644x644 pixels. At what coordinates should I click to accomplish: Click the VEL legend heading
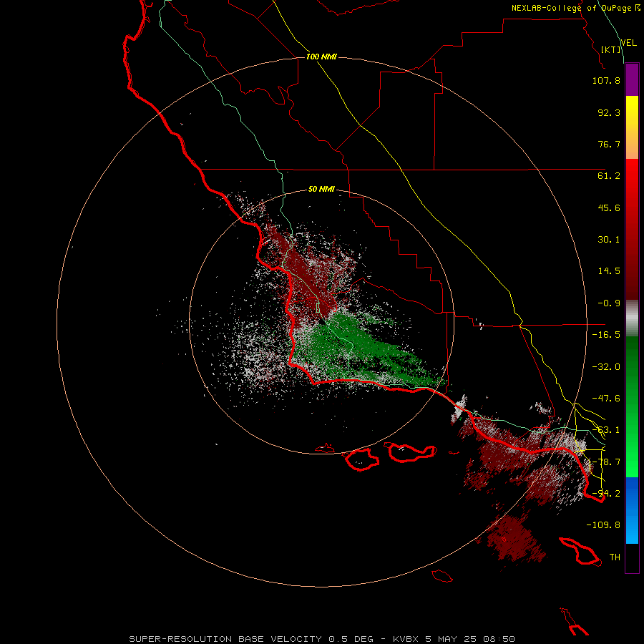[628, 43]
